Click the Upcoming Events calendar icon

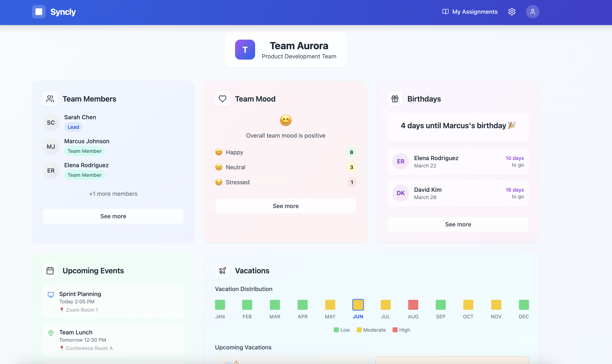[x=50, y=271]
